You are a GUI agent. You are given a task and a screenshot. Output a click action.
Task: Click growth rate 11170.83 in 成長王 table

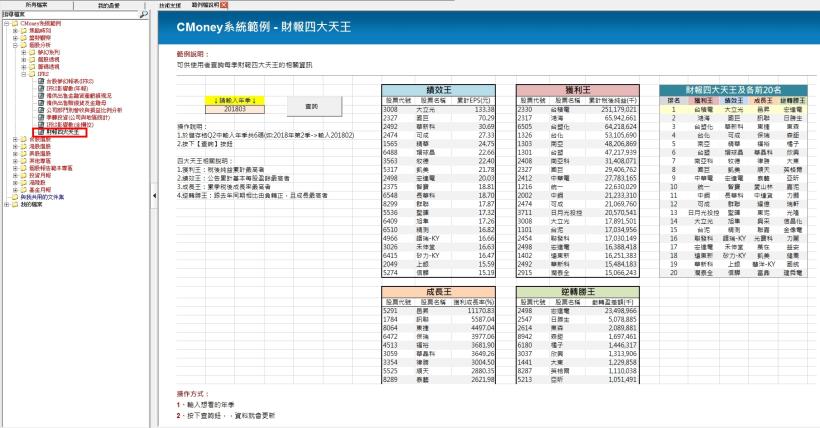click(x=481, y=311)
